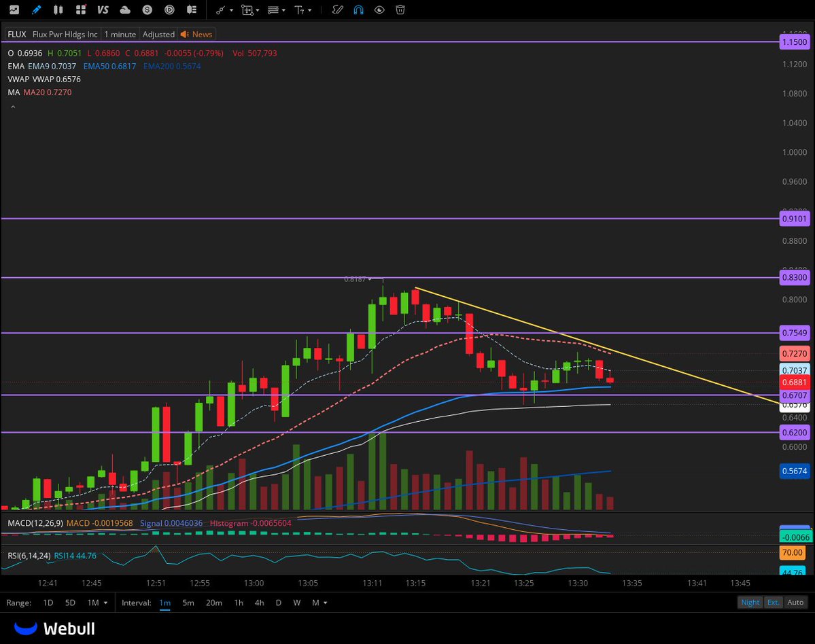Click the EMA200 0.5674 legend value
815x644 pixels.
click(x=172, y=66)
